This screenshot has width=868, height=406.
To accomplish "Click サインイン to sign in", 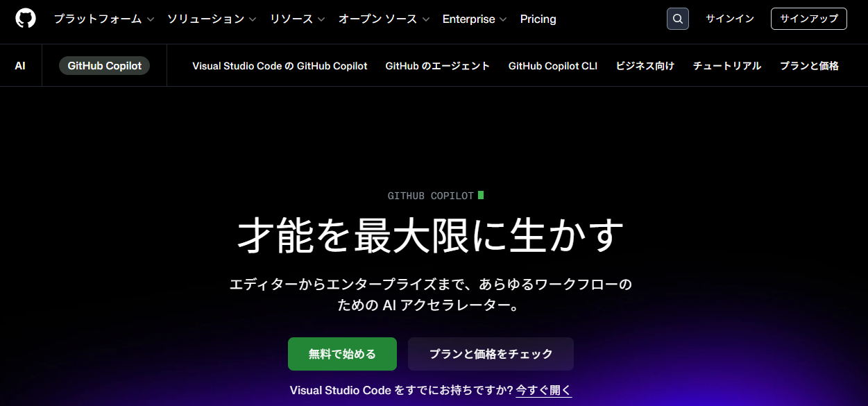I will 730,19.
